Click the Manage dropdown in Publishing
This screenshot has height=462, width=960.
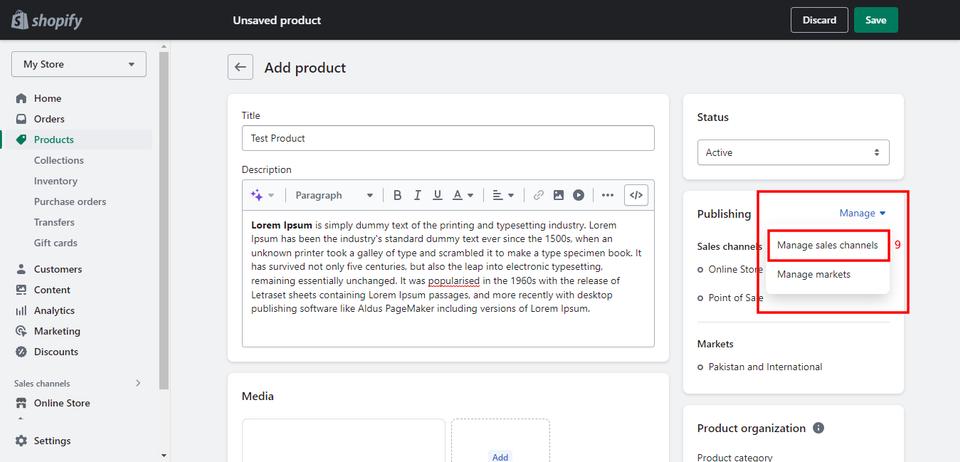click(862, 213)
